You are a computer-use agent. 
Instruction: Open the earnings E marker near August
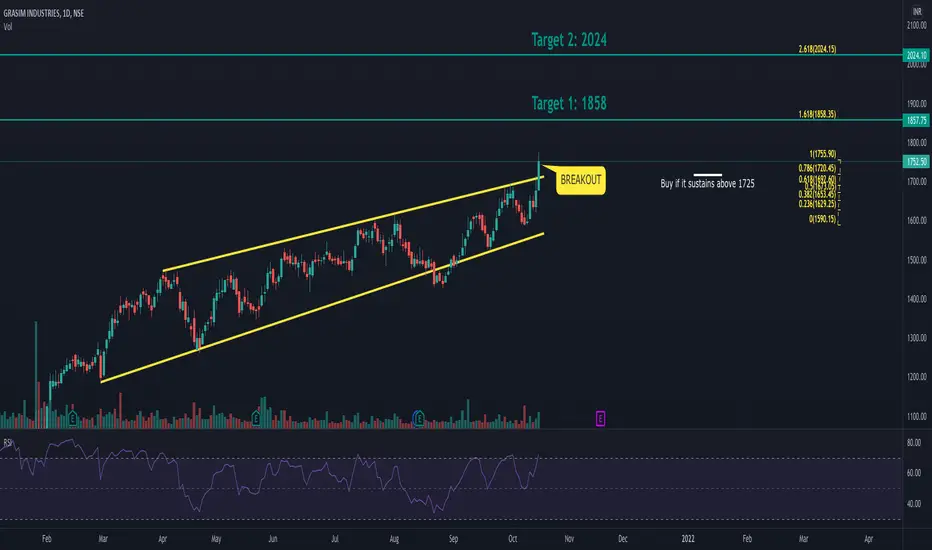point(418,418)
